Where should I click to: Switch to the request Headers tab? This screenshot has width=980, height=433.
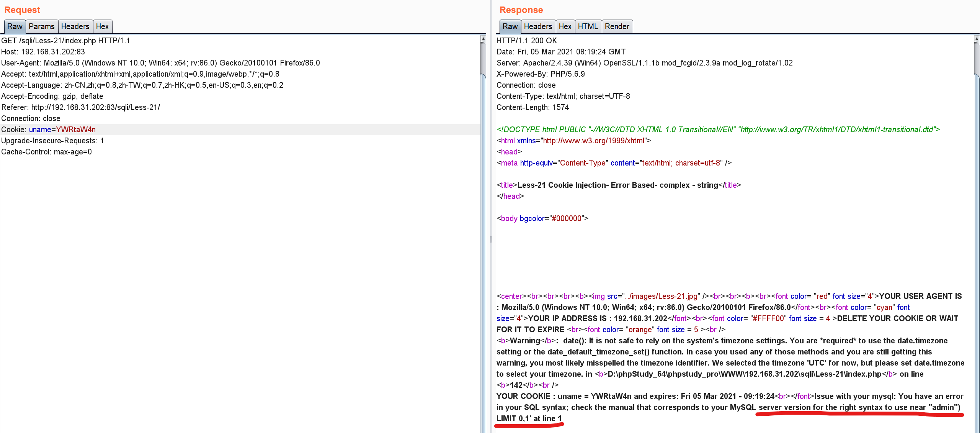(75, 26)
